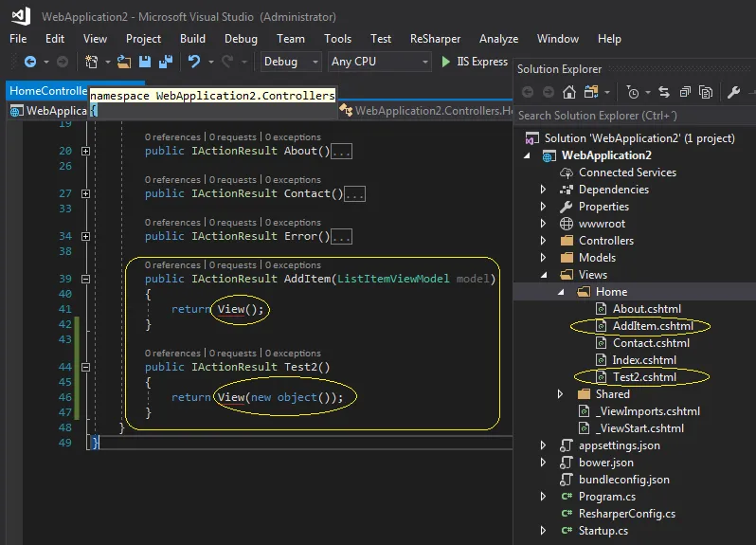Open the Any CPU platform dropdown
Viewport: 756px width, 545px height.
(x=379, y=62)
